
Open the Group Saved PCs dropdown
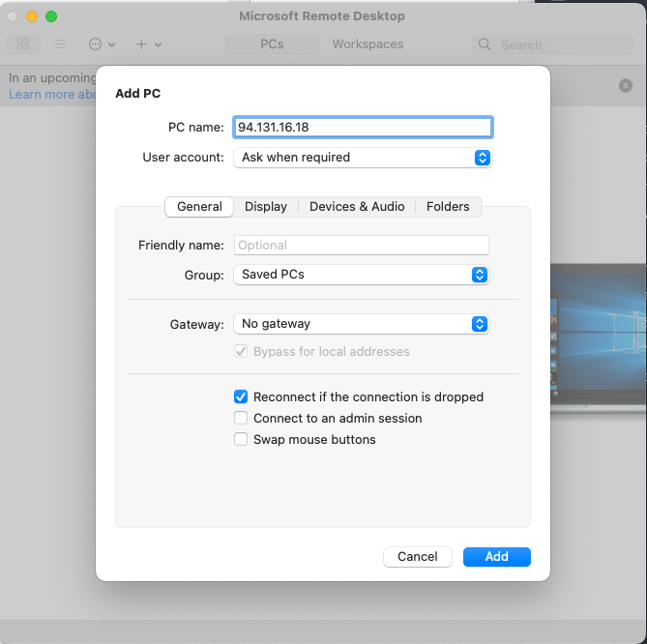coord(361,275)
